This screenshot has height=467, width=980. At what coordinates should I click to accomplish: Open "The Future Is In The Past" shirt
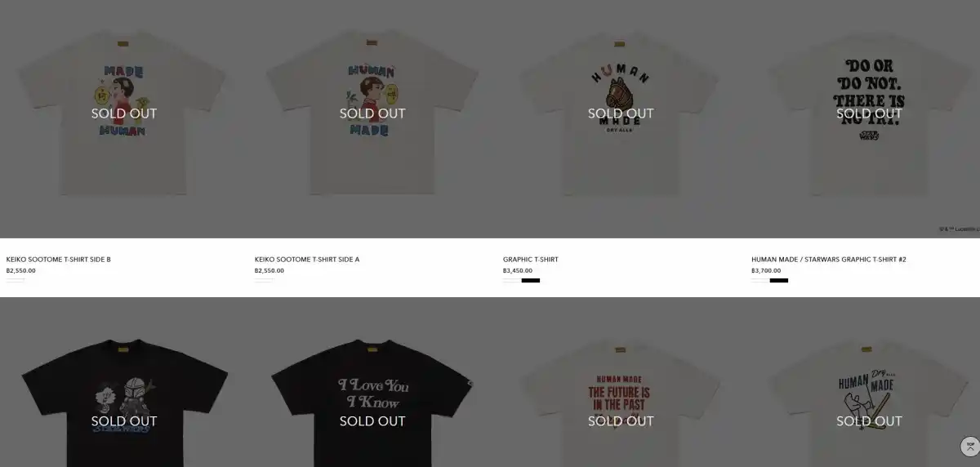[621, 382]
